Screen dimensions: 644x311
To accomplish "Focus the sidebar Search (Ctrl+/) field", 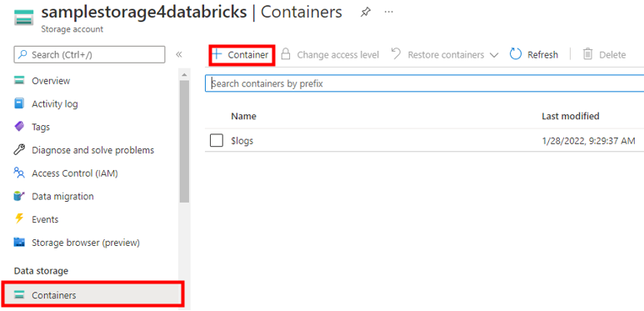I will click(x=89, y=54).
